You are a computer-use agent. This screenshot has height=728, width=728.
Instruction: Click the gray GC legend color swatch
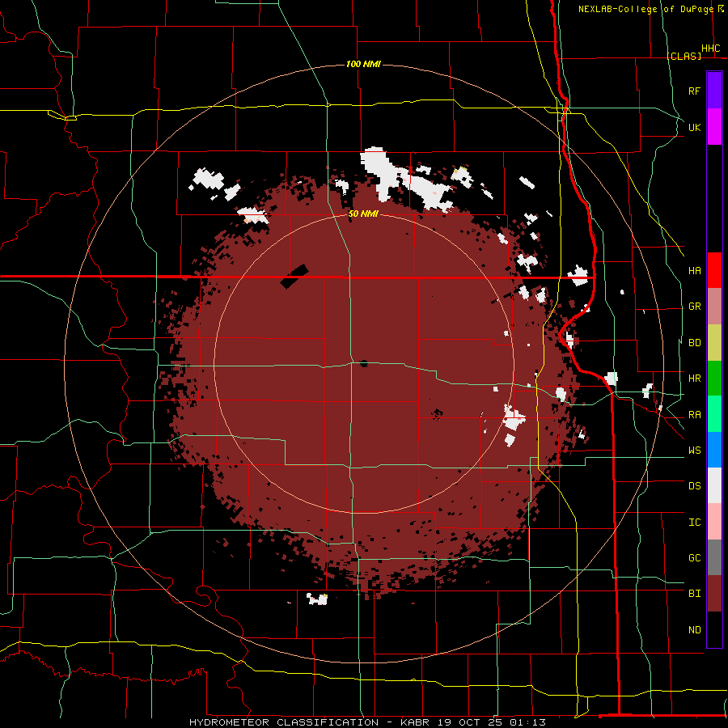714,557
